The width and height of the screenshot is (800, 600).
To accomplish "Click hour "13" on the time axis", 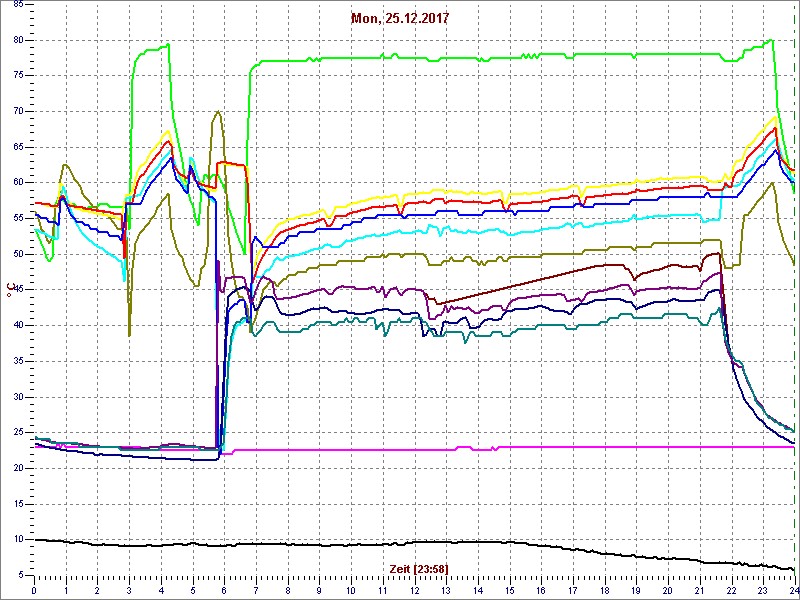I will [446, 590].
